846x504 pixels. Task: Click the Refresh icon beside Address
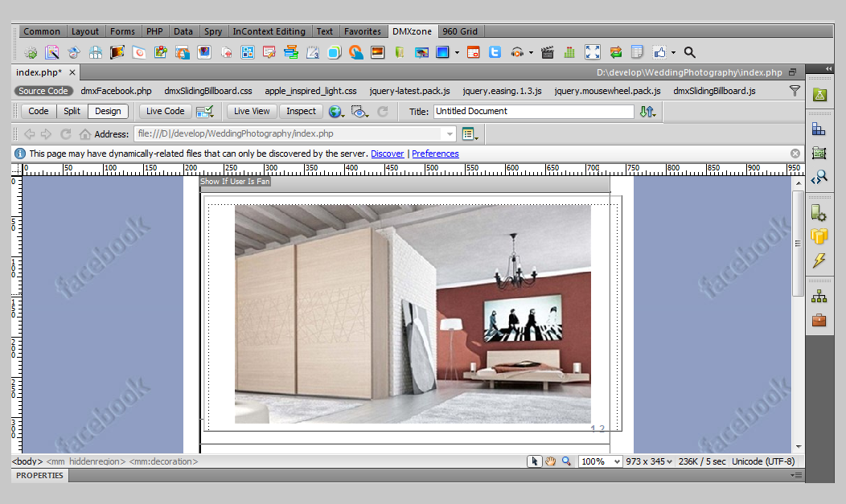pyautogui.click(x=66, y=133)
